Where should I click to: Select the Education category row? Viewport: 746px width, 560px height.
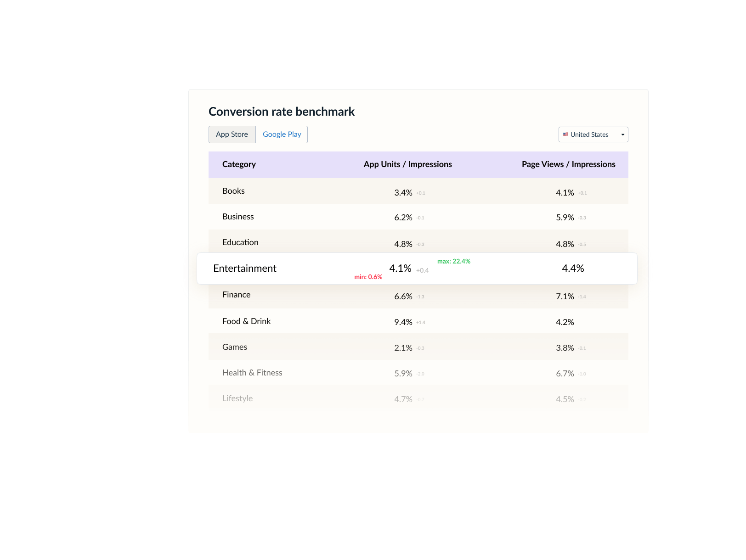(240, 242)
